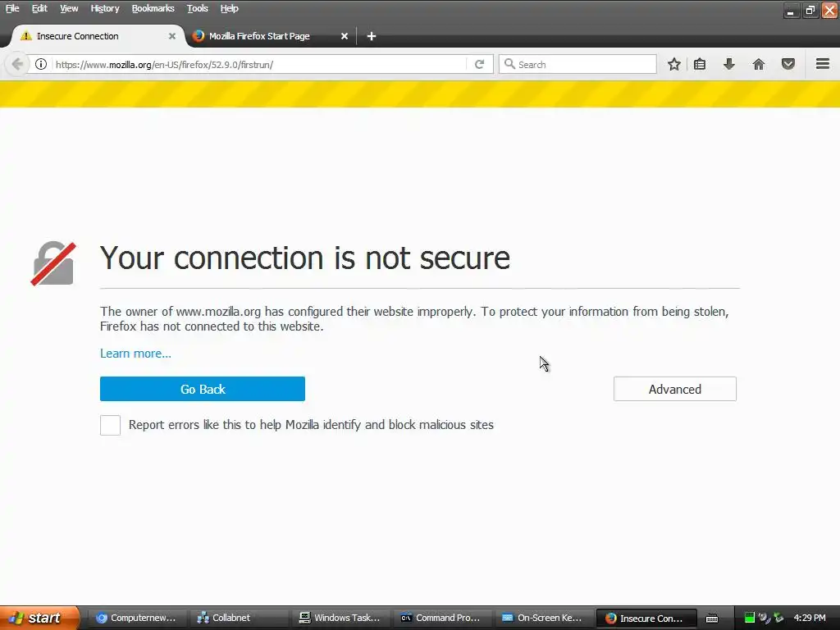Viewport: 840px width, 630px height.
Task: Enable report errors to Mozilla checkbox
Action: [111, 426]
